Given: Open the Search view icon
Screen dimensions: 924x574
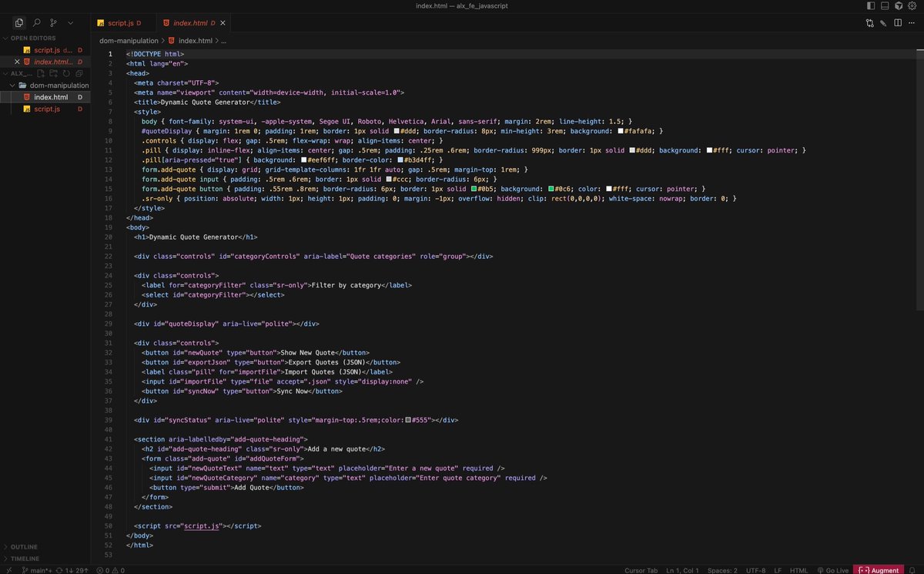Looking at the screenshot, I should [36, 23].
